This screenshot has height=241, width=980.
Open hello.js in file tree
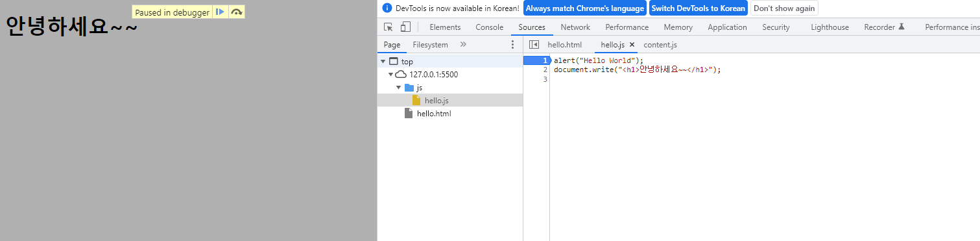click(x=450, y=101)
